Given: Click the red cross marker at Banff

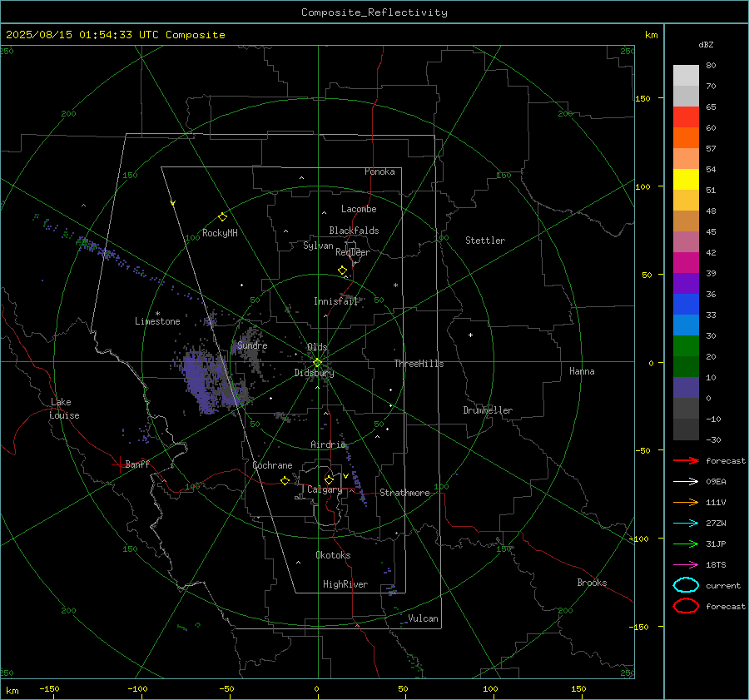Looking at the screenshot, I should click(x=119, y=464).
